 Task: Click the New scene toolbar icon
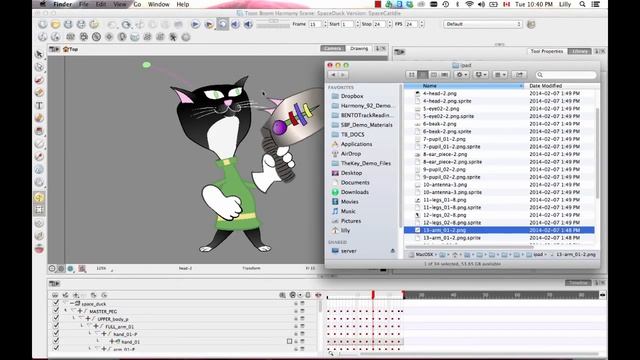pos(42,24)
